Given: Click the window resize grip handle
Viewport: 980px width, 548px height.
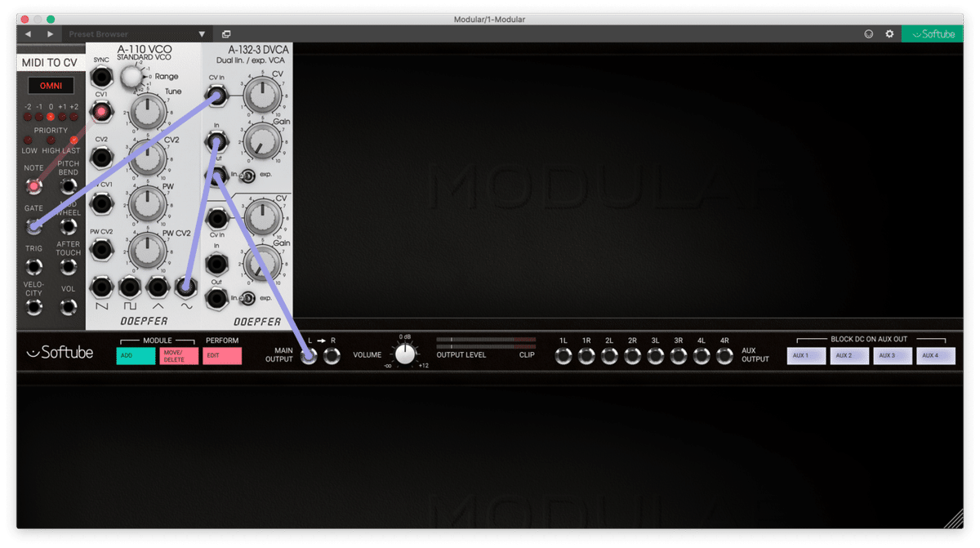Looking at the screenshot, I should click(954, 519).
